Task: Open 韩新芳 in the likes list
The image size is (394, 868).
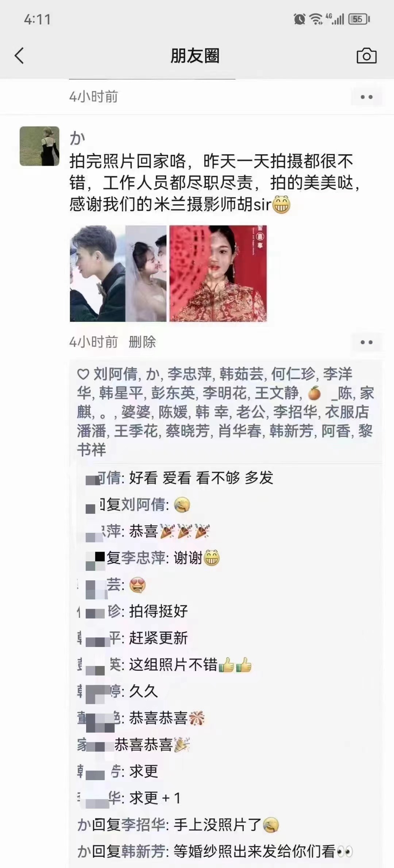Action: click(x=291, y=431)
